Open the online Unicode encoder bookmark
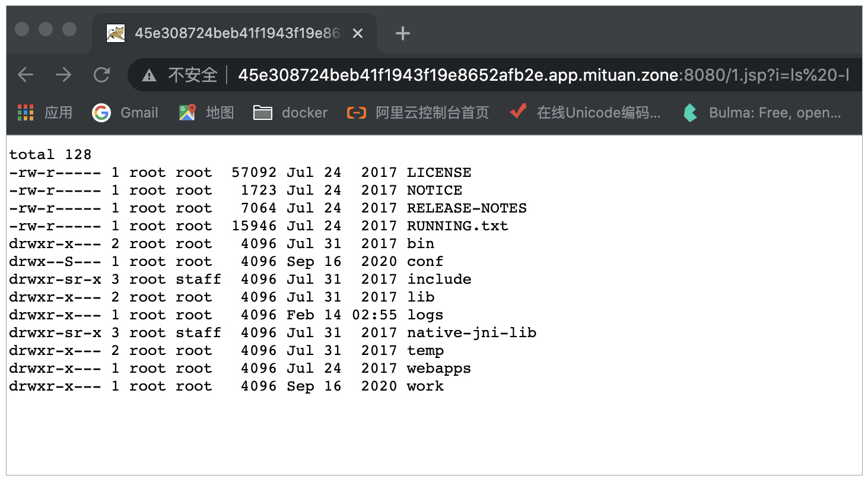This screenshot has height=482, width=868. pos(585,112)
